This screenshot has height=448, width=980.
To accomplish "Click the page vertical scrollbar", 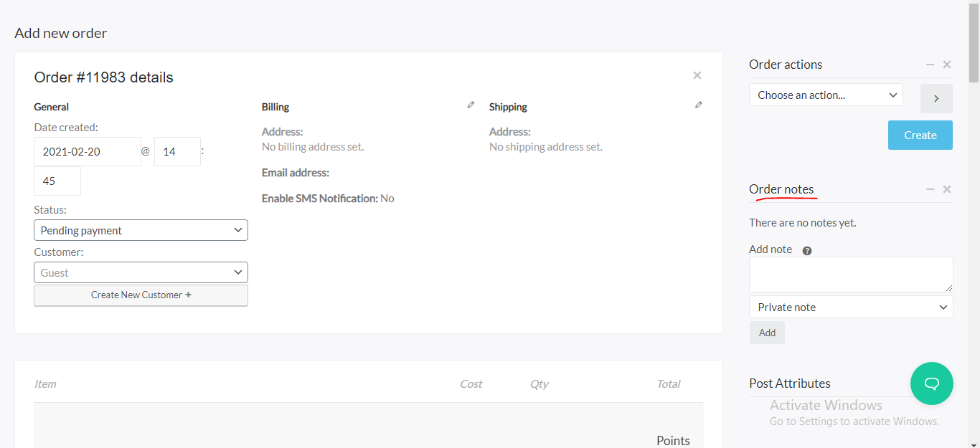I will tap(974, 224).
